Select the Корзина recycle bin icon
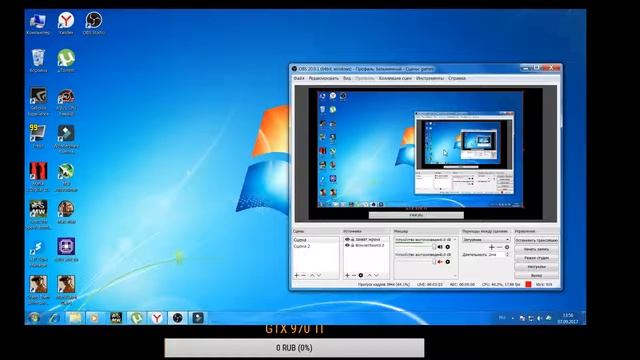 38,61
